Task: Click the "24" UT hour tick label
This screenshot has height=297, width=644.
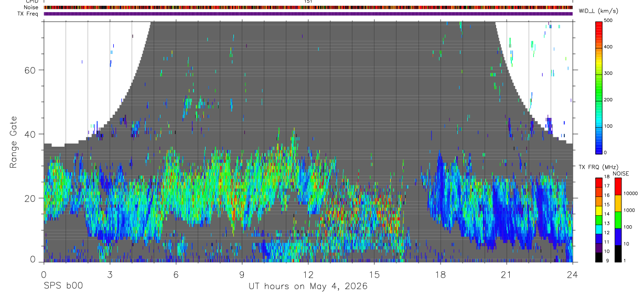Action: 573,274
